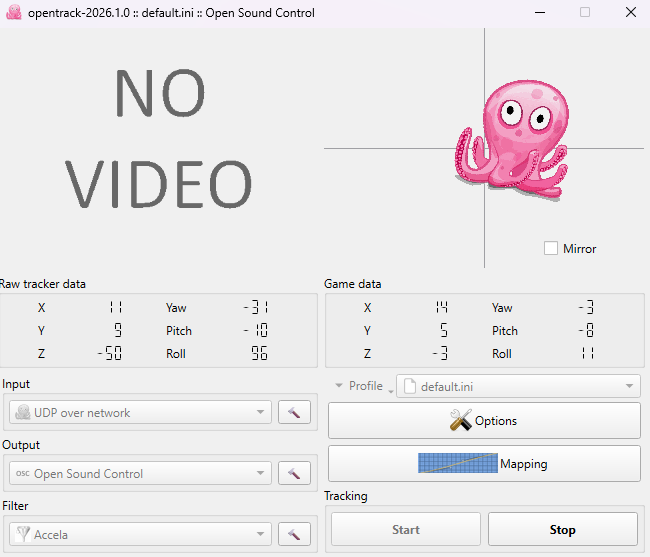The image size is (650, 557).
Task: Click the NO VIDEO preview area
Action: pyautogui.click(x=160, y=140)
